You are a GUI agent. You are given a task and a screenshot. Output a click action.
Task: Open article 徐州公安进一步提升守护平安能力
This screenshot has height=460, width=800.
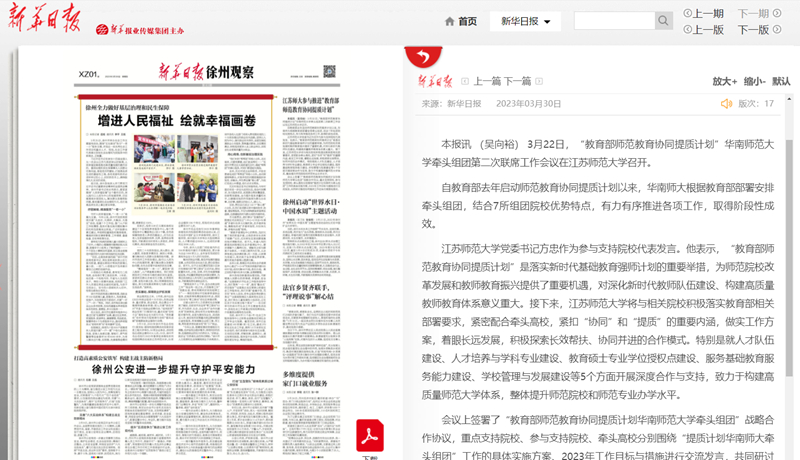pos(174,369)
